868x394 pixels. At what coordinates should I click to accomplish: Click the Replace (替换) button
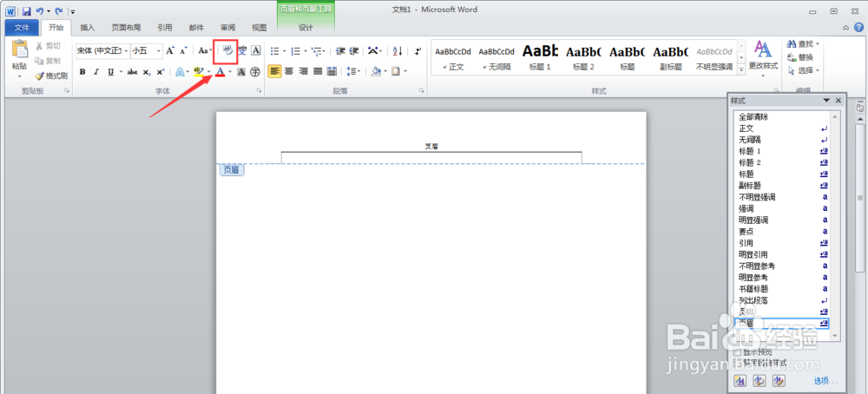coord(800,57)
